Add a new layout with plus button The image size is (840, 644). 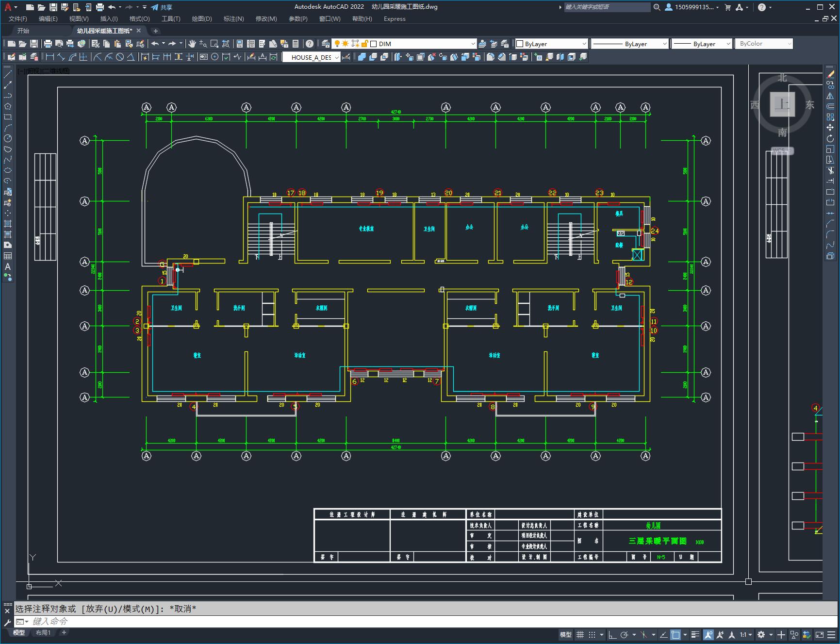64,632
